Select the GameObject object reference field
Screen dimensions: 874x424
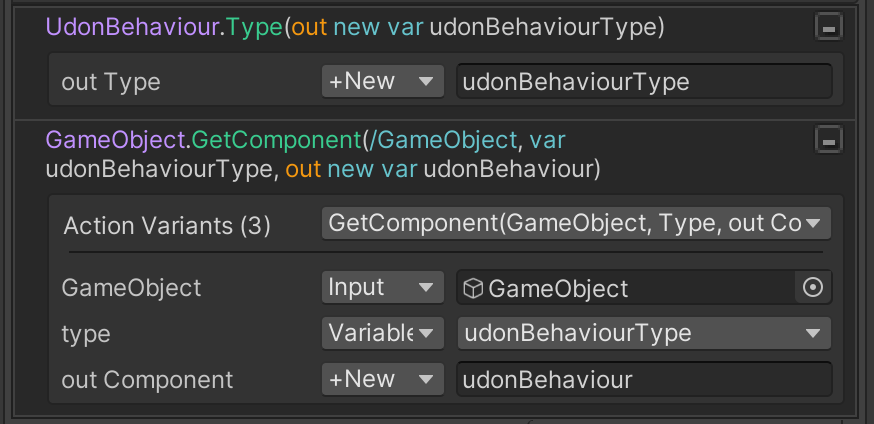(627, 287)
